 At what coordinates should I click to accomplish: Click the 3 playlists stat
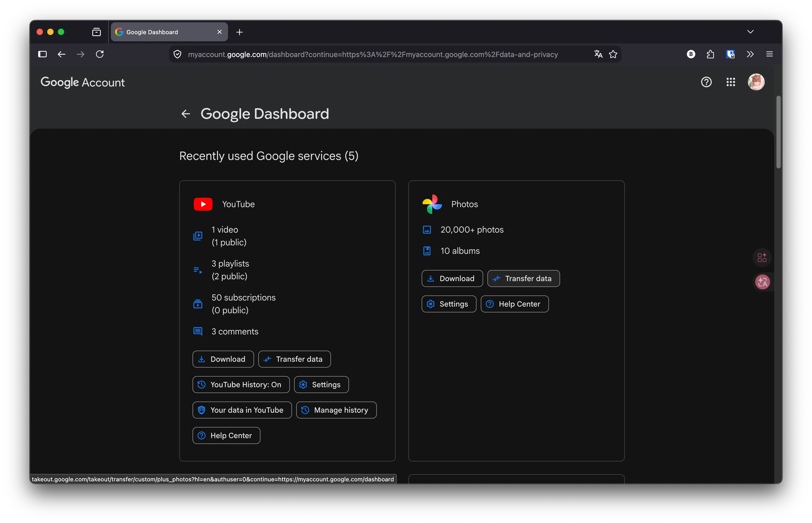tap(230, 270)
